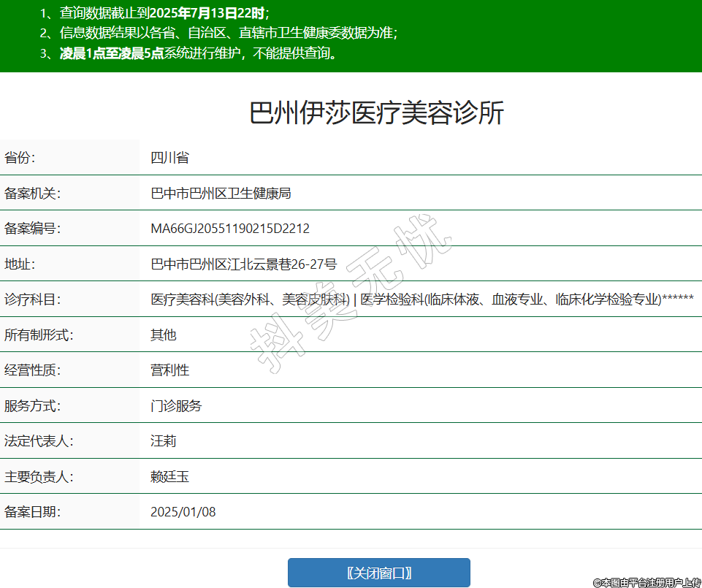
Task: Click the legal representative name 汪莉
Action: (163, 441)
